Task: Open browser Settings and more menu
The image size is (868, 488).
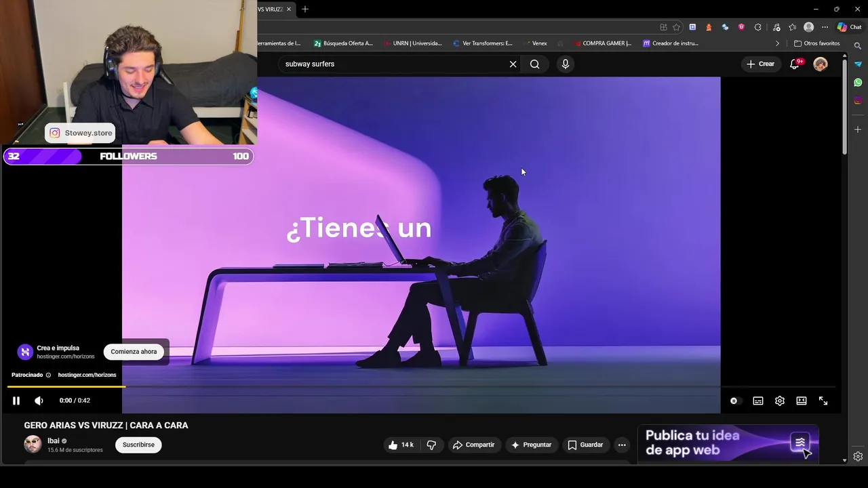Action: [825, 27]
